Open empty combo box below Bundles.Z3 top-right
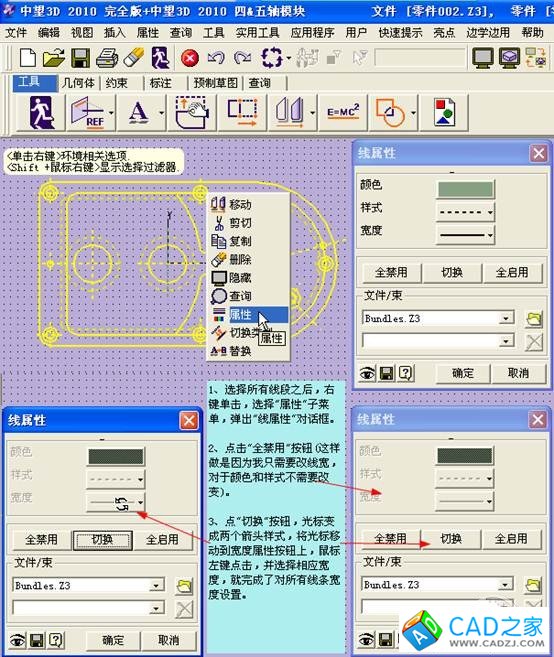 coord(506,341)
